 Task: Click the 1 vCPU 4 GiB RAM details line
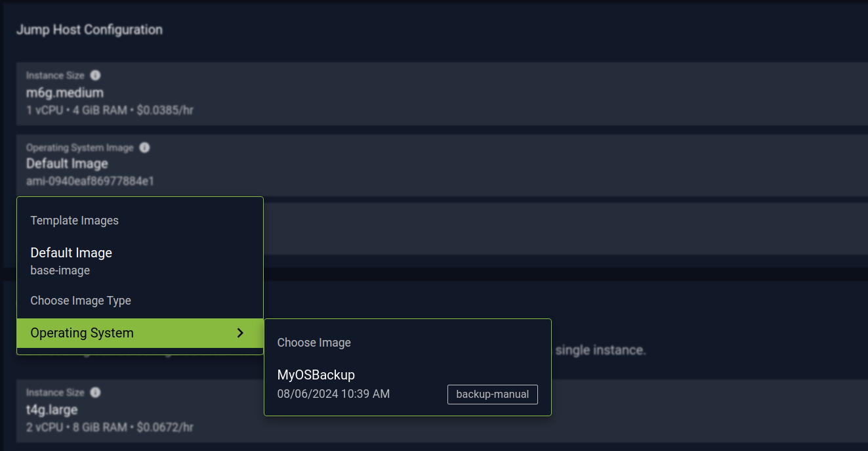tap(110, 110)
